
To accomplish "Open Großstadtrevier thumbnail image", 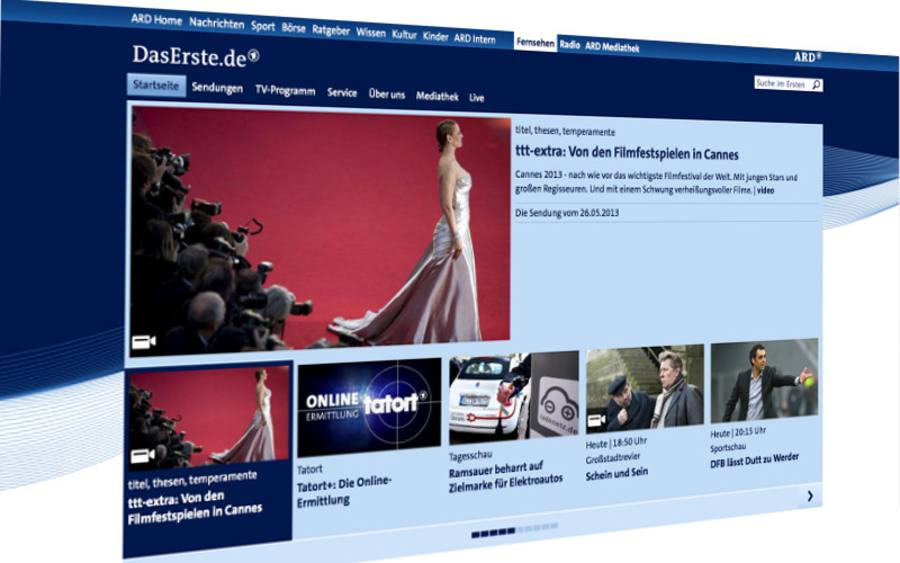I will click(645, 388).
